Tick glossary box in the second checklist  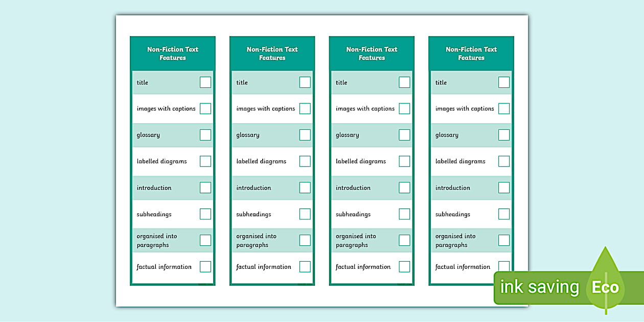point(305,135)
